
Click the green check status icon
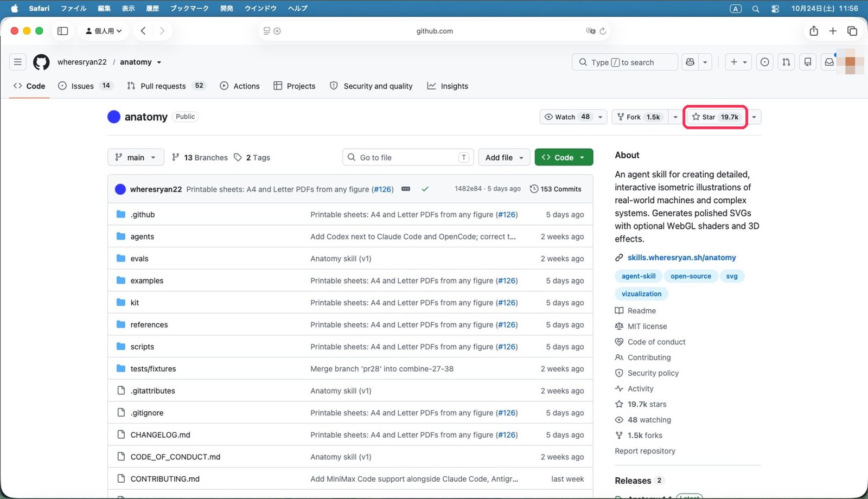(425, 189)
